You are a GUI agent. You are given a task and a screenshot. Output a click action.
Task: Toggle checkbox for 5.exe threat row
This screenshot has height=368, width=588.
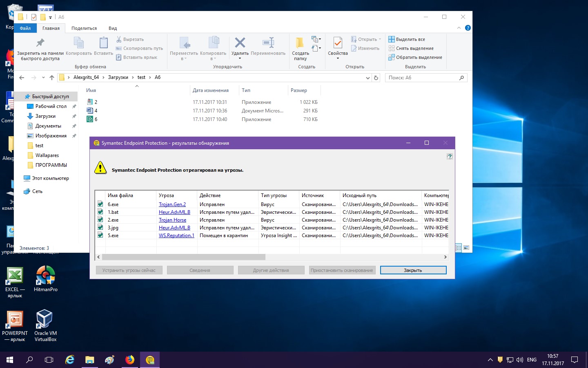pos(100,235)
